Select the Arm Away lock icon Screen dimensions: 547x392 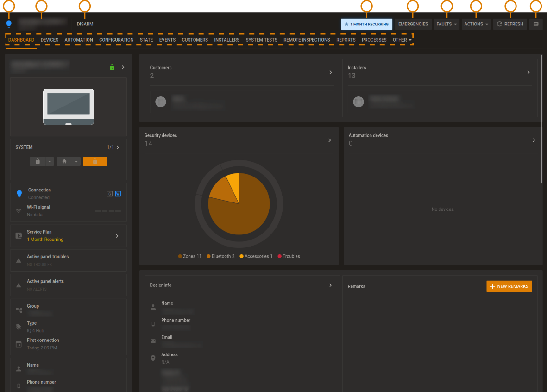[37, 162]
